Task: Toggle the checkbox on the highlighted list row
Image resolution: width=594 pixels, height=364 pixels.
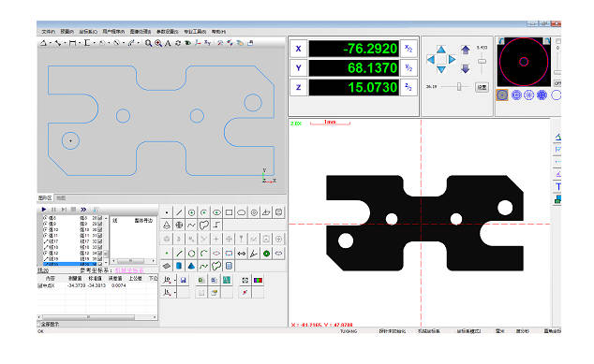Action: [x=100, y=264]
